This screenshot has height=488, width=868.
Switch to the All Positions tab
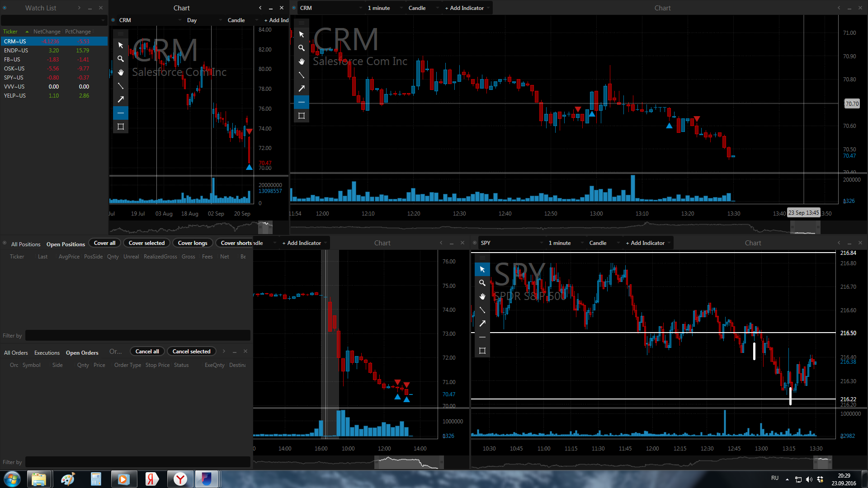[x=26, y=244]
